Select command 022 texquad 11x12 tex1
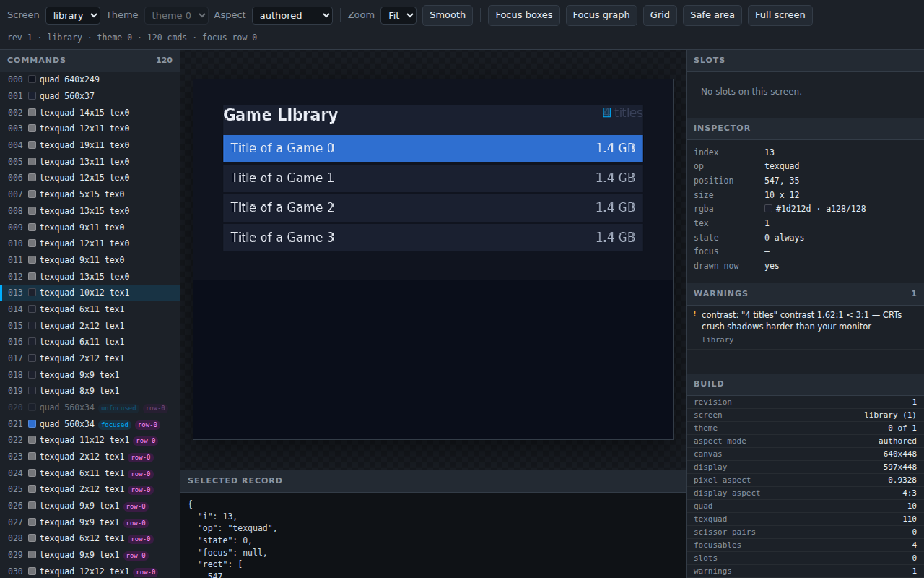 tap(90, 440)
